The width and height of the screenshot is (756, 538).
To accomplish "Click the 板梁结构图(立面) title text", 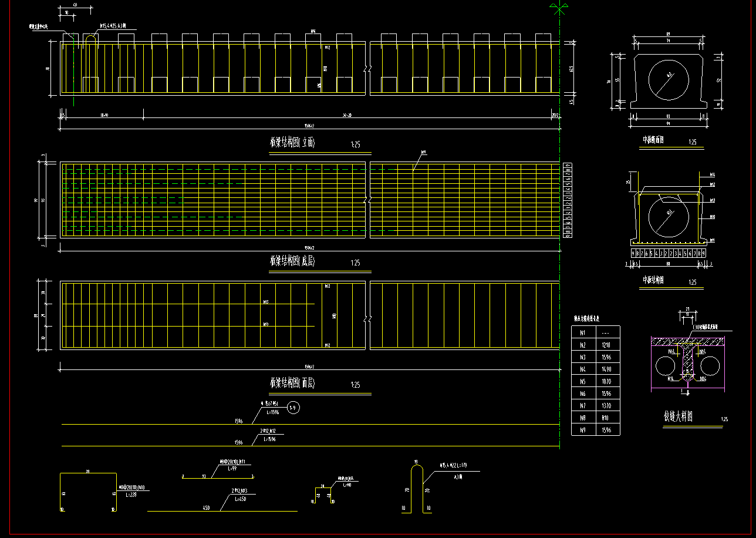I will point(292,143).
